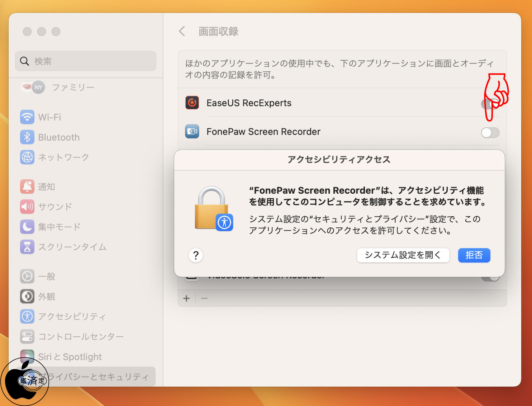Open Bluetooth settings from sidebar icon
Viewport: 532px width, 406px height.
click(27, 137)
